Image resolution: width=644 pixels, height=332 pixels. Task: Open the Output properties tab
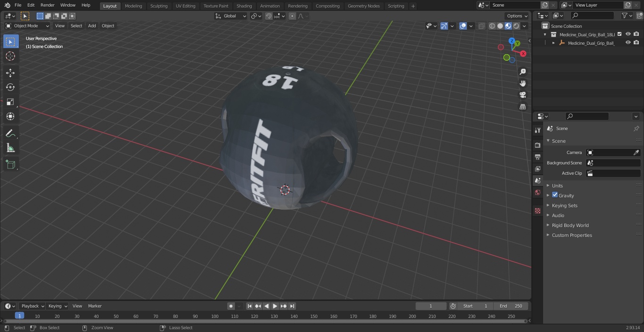click(x=537, y=157)
